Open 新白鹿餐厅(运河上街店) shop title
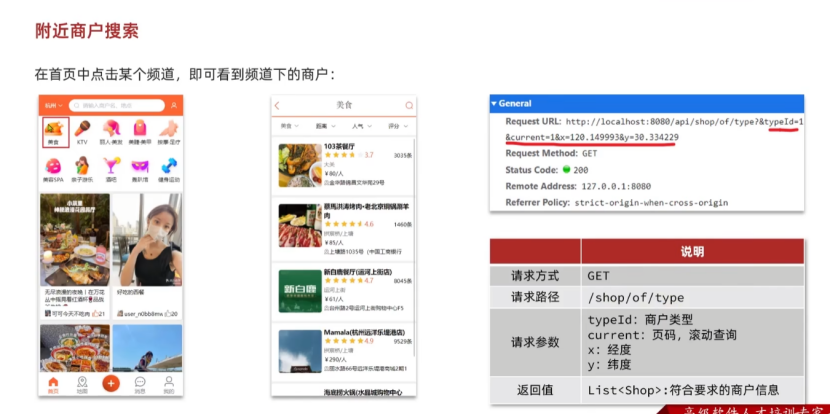 point(357,272)
